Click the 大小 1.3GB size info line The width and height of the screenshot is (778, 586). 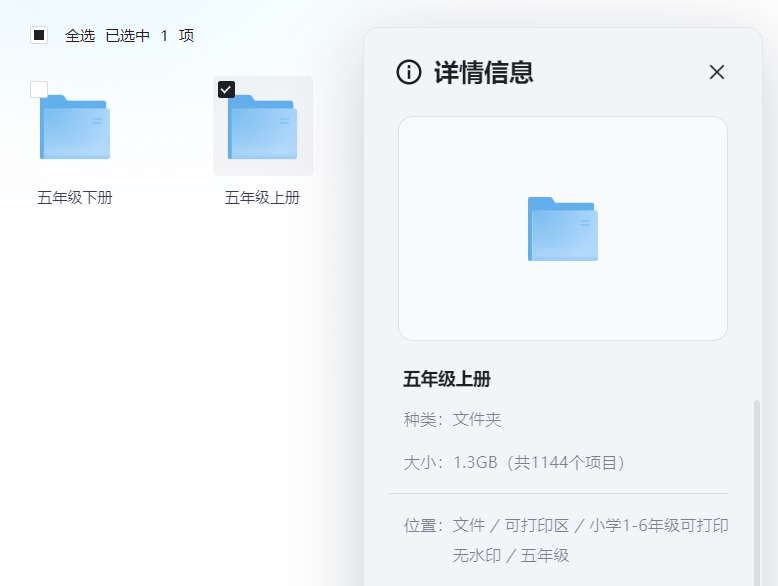(x=514, y=462)
